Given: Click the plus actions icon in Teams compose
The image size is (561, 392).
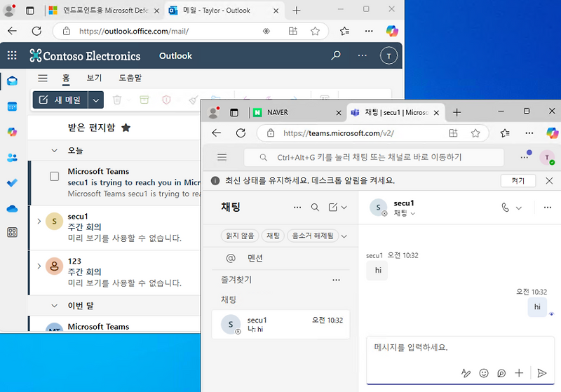Looking at the screenshot, I should [519, 373].
